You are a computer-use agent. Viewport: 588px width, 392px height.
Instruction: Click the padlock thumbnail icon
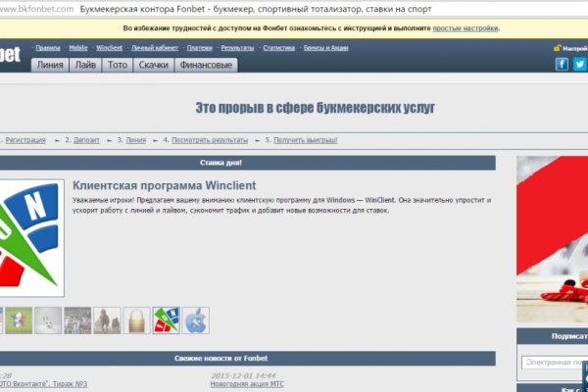click(x=137, y=320)
